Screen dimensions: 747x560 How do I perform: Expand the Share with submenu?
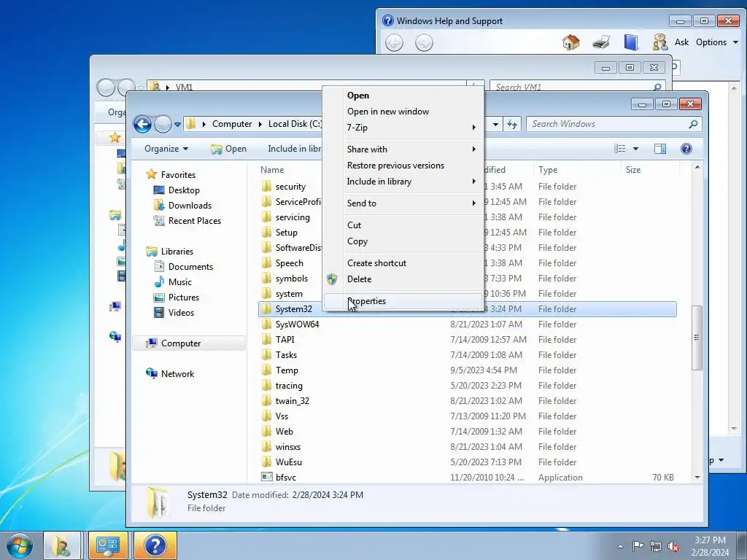pyautogui.click(x=403, y=149)
